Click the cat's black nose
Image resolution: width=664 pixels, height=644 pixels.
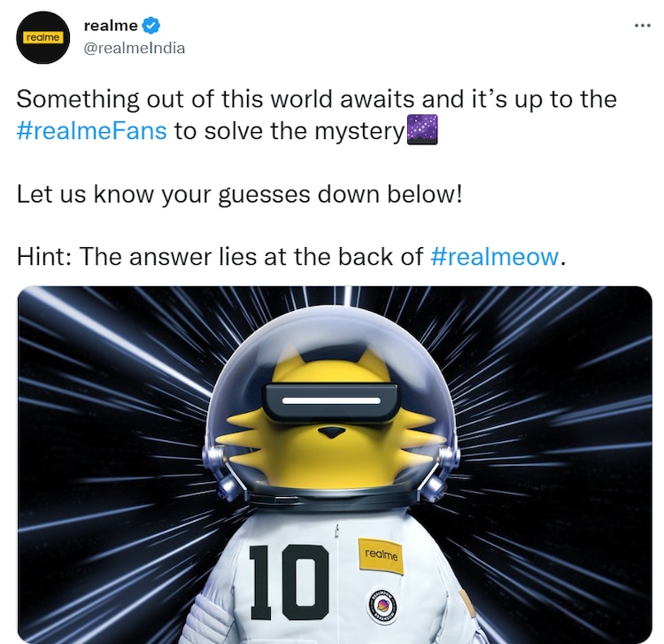click(332, 432)
